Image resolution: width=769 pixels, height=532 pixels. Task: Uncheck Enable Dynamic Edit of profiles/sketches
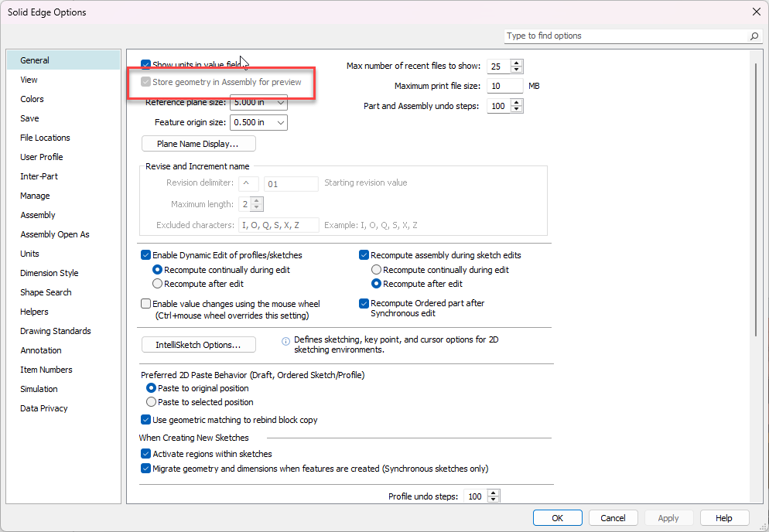tap(145, 255)
